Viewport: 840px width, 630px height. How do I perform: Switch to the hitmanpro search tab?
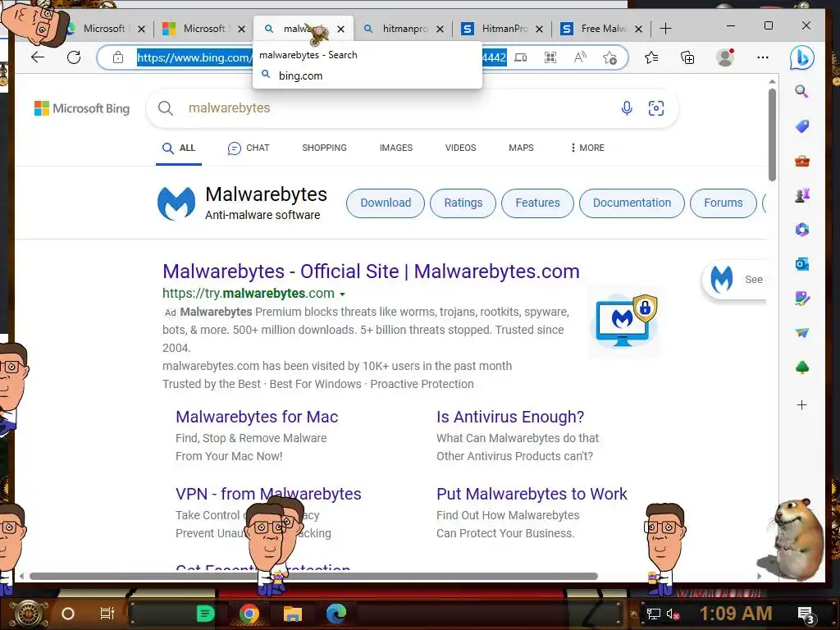point(404,29)
